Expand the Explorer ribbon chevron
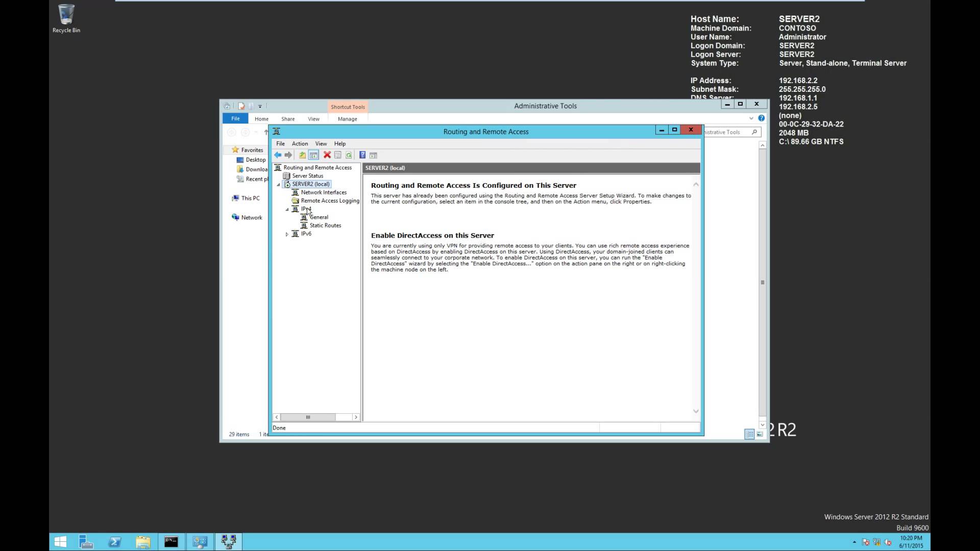The width and height of the screenshot is (980, 551). 751,118
